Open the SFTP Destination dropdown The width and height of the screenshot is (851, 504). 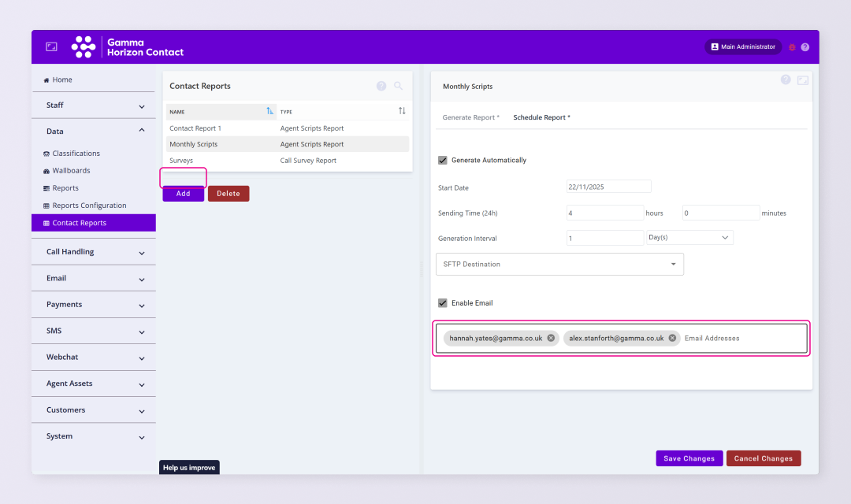[x=559, y=264]
